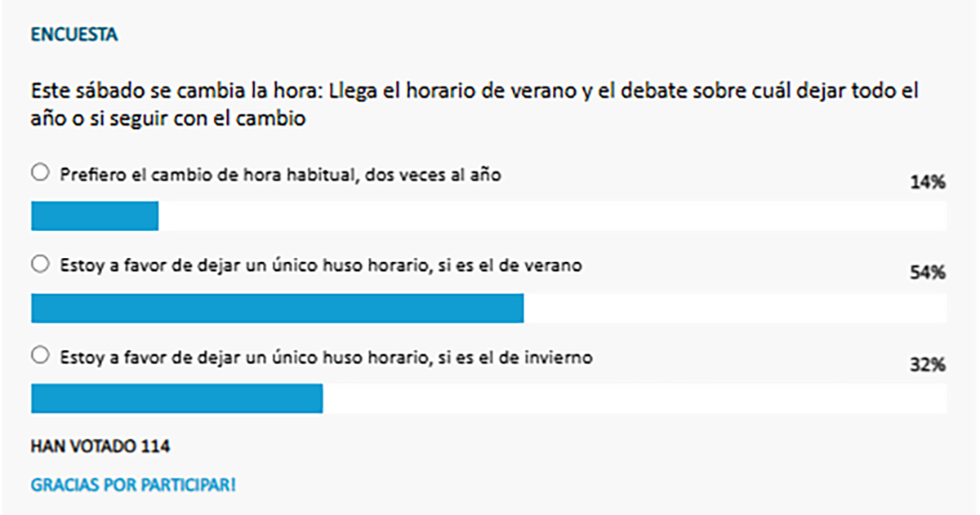Click the blue filled bar for 54% result
This screenshot has width=980, height=515.
277,308
